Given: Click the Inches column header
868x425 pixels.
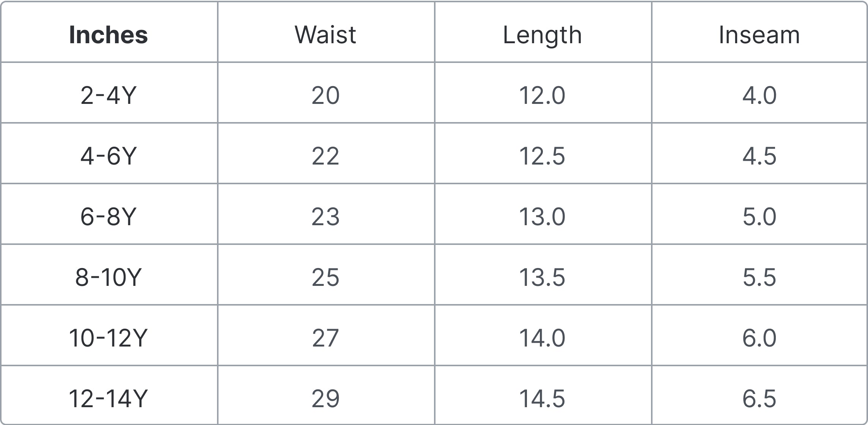Looking at the screenshot, I should [108, 35].
